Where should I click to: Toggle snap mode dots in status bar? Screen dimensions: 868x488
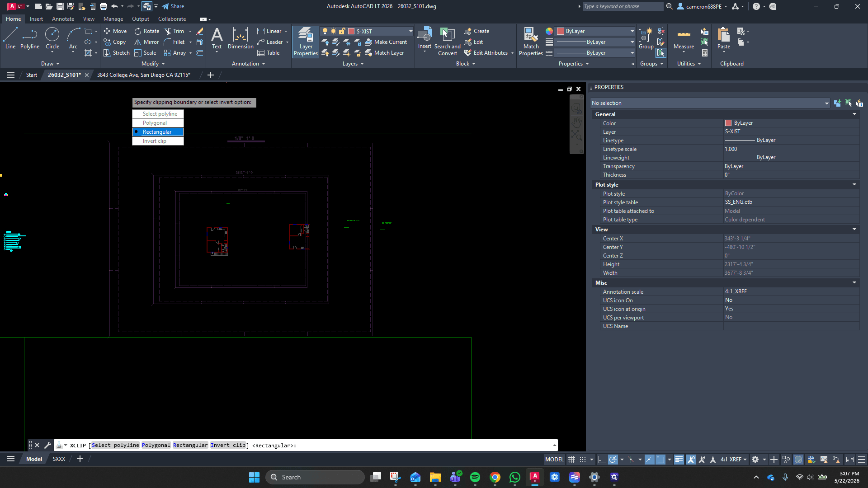tap(583, 460)
